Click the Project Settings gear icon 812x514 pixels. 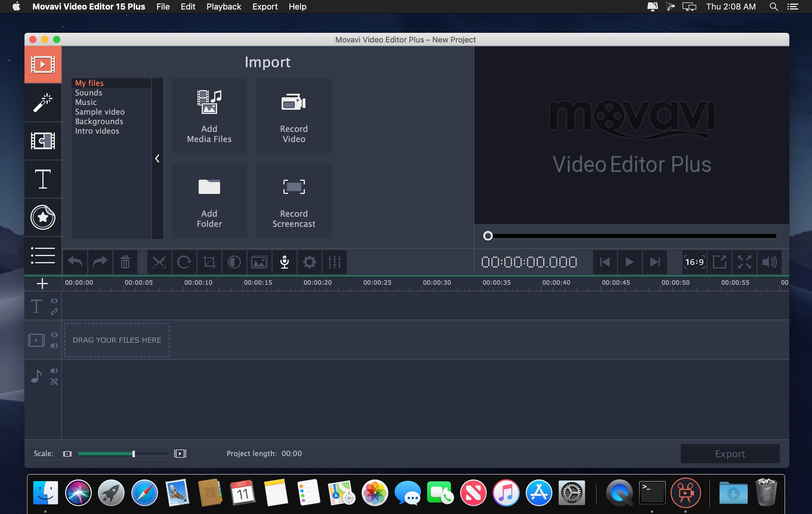309,262
